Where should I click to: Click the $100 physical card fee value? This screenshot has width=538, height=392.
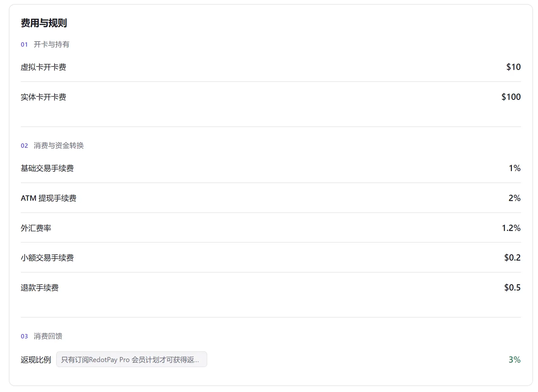click(x=511, y=97)
